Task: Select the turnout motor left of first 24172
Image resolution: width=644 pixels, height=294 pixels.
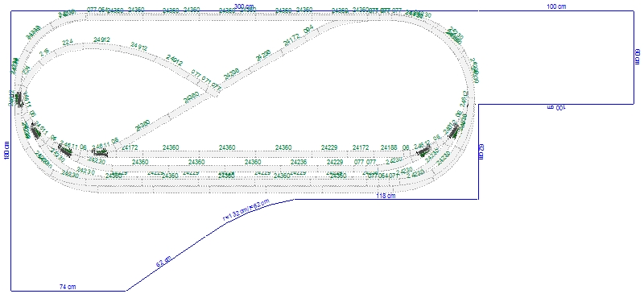Action: pos(100,153)
